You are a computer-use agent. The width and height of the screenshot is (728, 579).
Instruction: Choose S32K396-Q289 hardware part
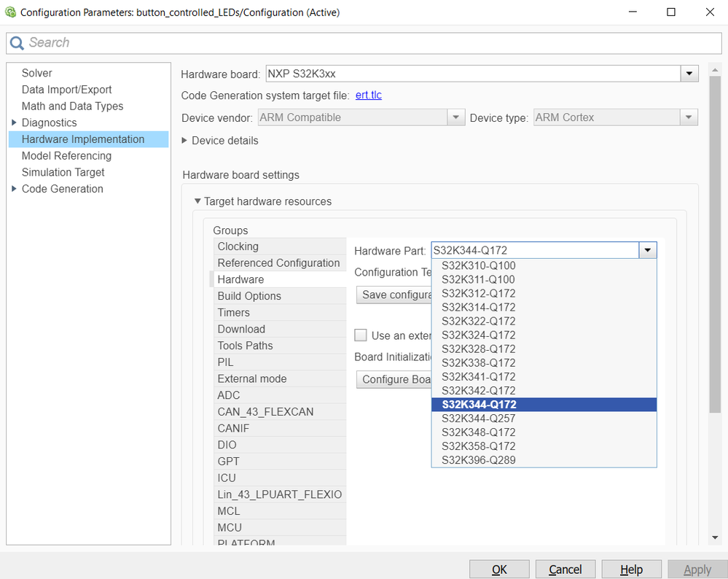pos(544,460)
